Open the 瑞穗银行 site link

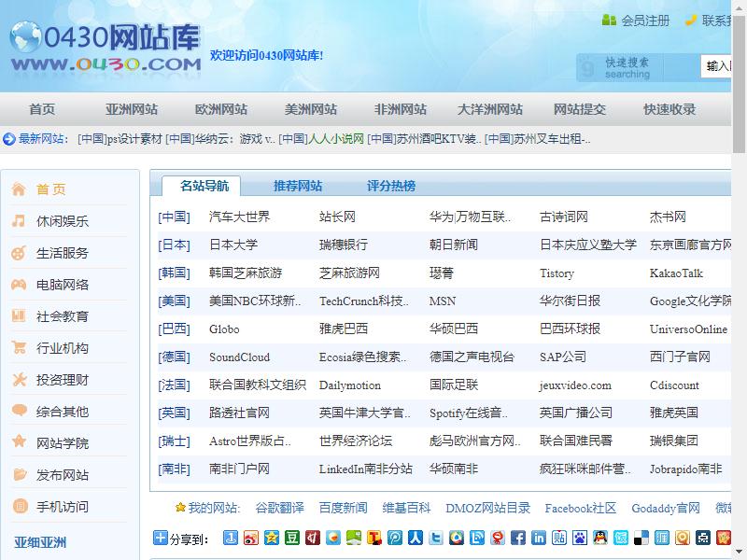tap(344, 245)
